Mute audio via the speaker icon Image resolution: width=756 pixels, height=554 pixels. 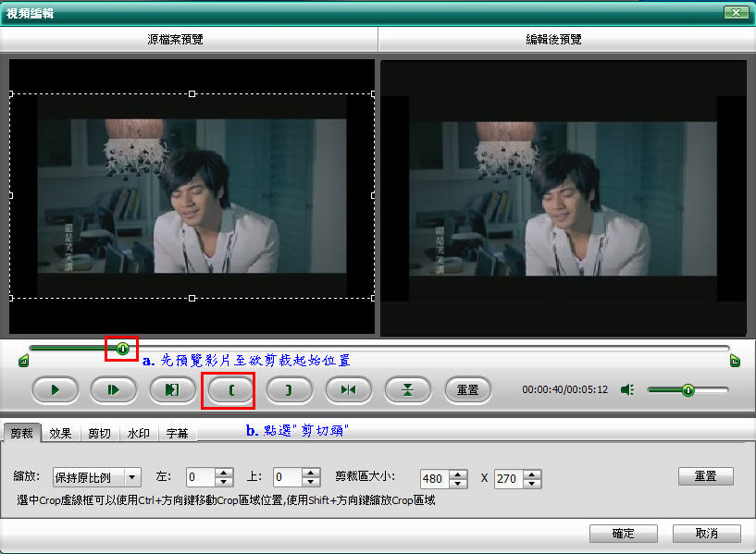[x=627, y=390]
